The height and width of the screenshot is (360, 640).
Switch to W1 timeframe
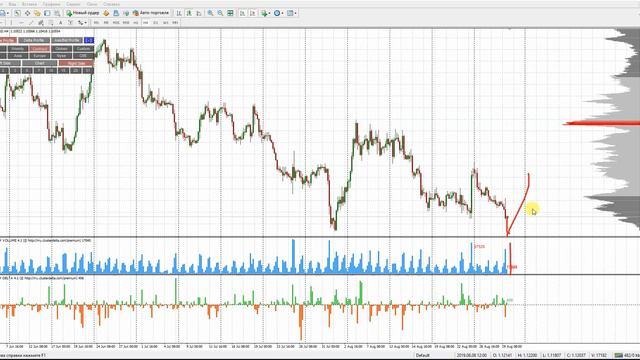[165, 22]
